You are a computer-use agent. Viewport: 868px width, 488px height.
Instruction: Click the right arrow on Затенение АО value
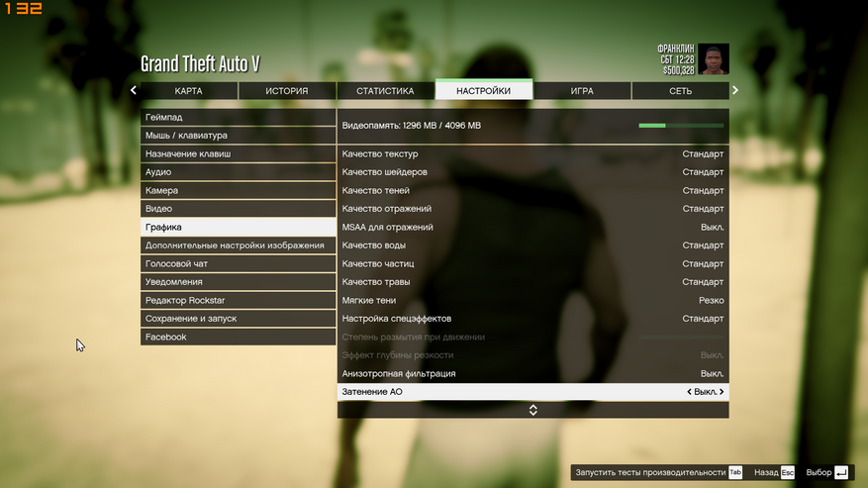click(x=722, y=392)
